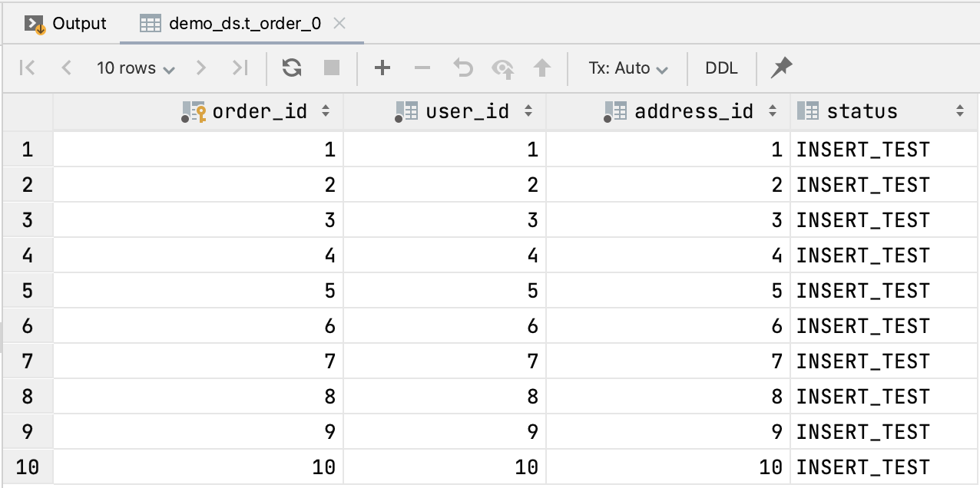Add a new row to t_order_0
Screen dimensions: 980x488
coord(382,68)
